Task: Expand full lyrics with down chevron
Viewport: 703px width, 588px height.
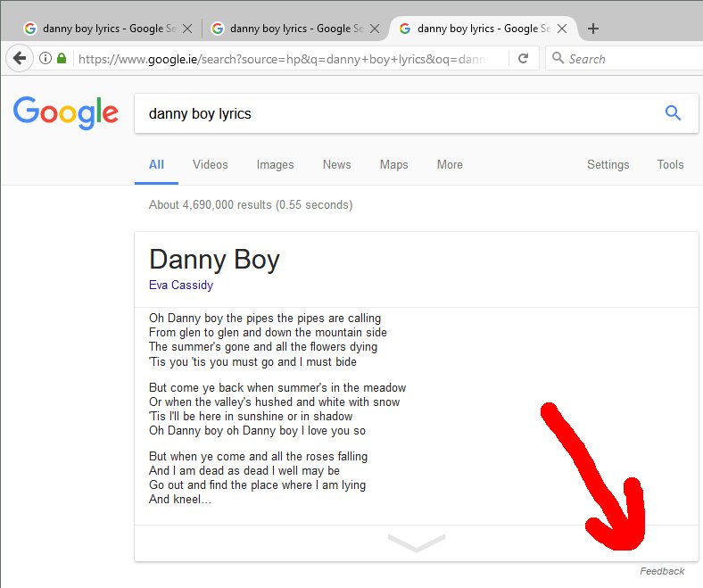Action: (x=417, y=542)
